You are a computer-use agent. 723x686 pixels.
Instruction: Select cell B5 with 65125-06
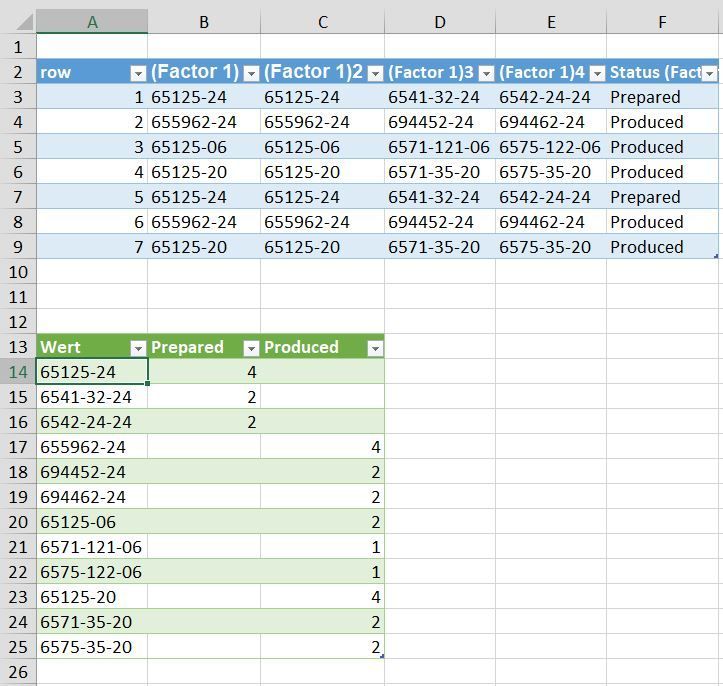click(204, 147)
